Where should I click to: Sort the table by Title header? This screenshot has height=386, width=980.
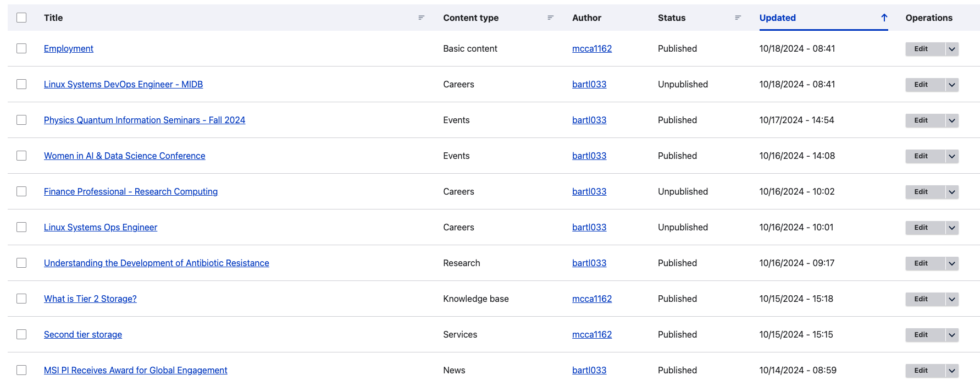[53, 18]
